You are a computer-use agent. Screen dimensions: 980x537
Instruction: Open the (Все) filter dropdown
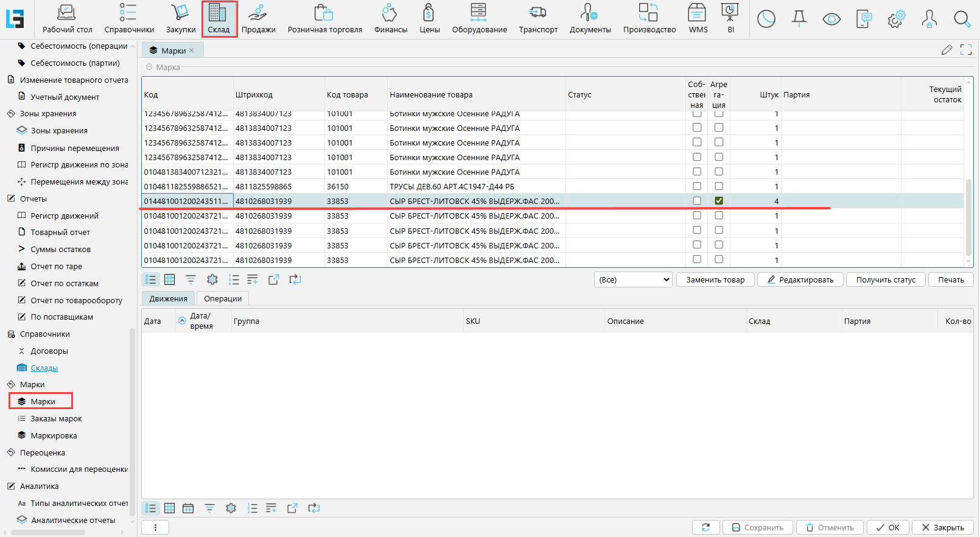(x=633, y=279)
